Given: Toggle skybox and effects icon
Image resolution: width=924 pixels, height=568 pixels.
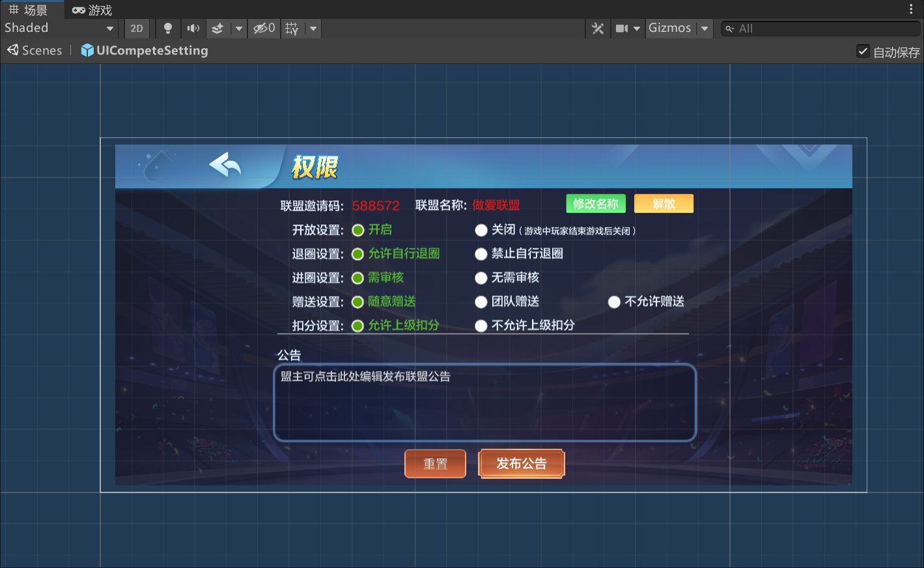Looking at the screenshot, I should click(x=217, y=29).
